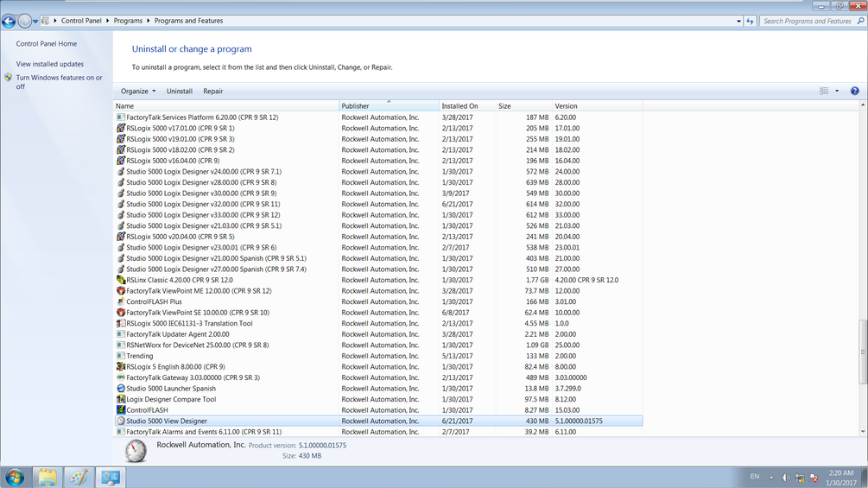
Task: Click the ControlFLASH 15.03.00 icon
Action: pos(121,410)
